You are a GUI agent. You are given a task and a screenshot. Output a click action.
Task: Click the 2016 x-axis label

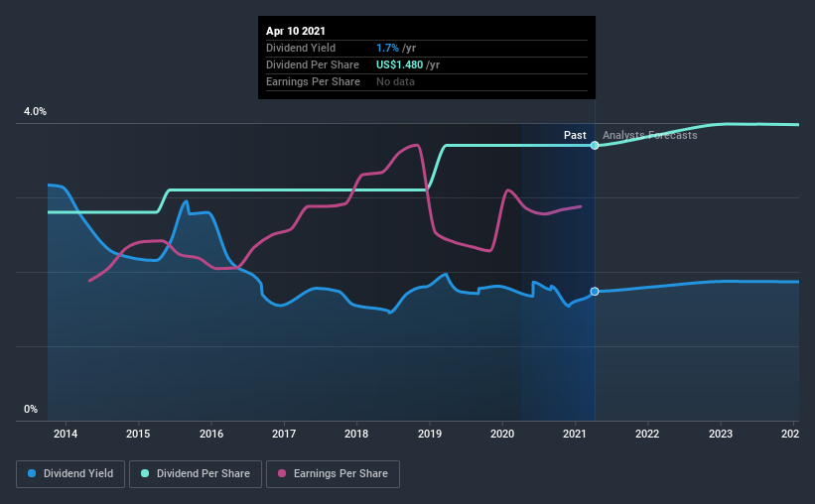point(211,434)
